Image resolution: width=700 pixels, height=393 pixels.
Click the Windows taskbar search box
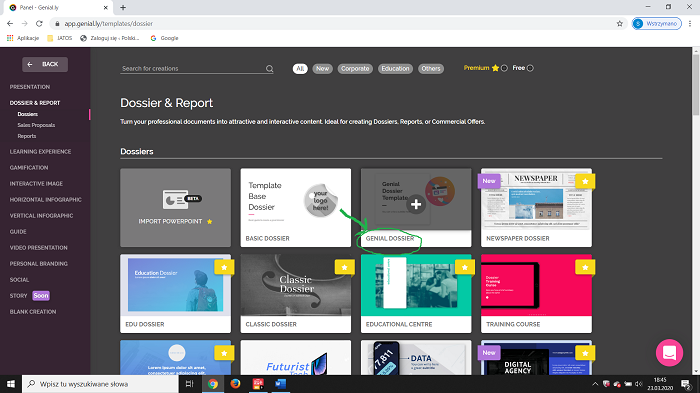[x=100, y=384]
